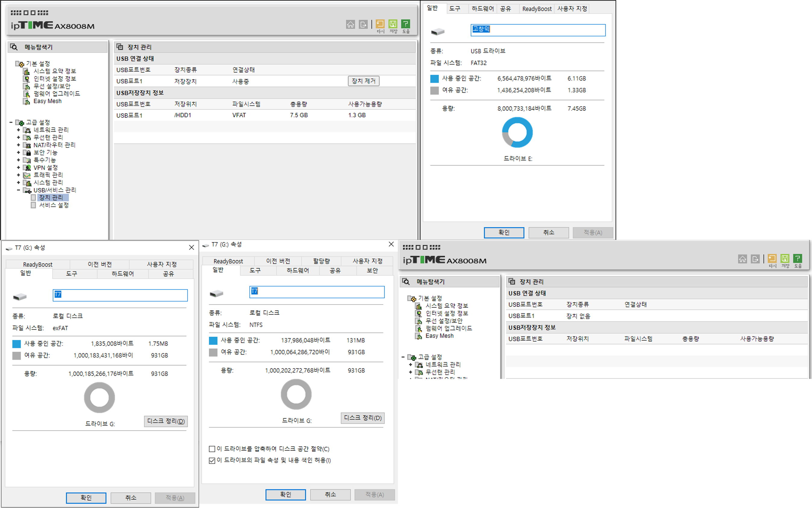
Task: Select 장치 관리 item in top ipTIME menu
Action: [x=51, y=197]
